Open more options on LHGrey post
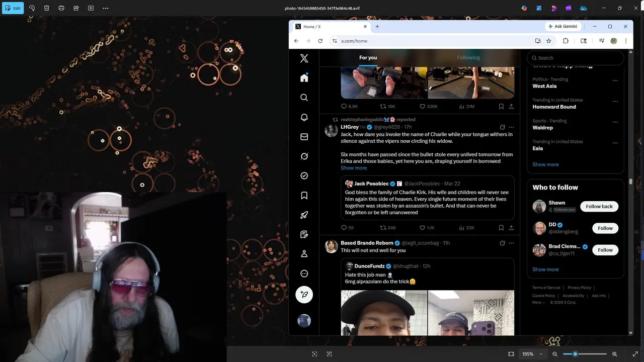 [x=511, y=127]
